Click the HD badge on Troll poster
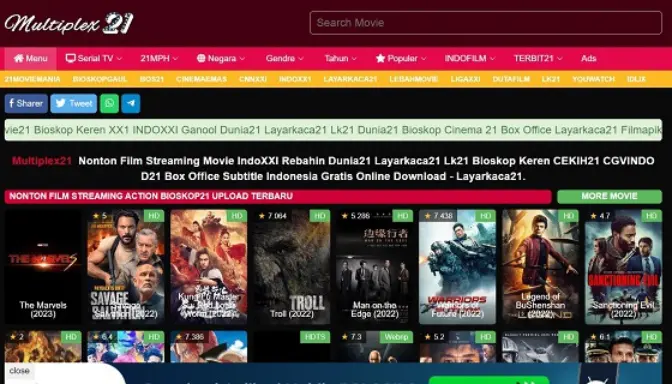This screenshot has width=672, height=384. (320, 216)
